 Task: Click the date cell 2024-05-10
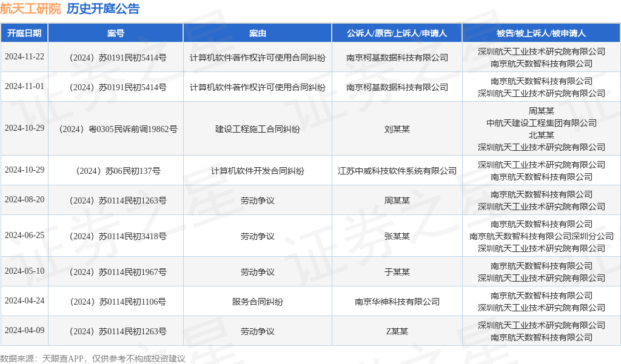click(x=24, y=271)
